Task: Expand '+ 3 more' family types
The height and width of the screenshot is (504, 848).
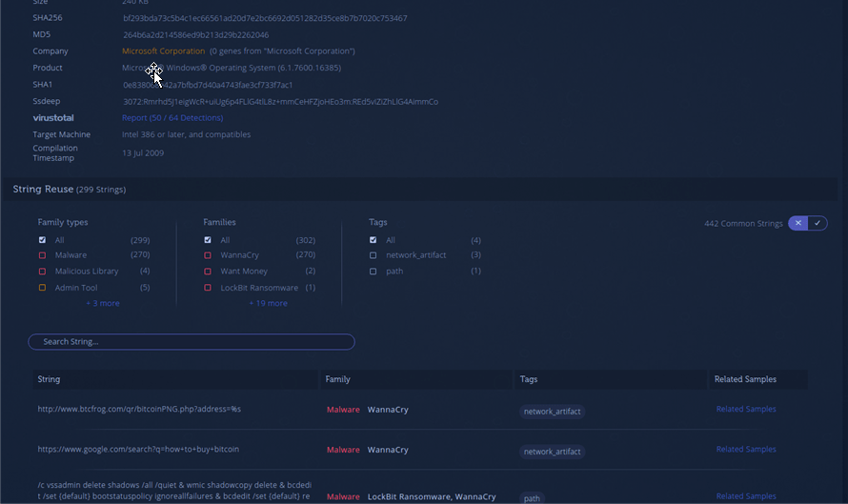Action: 103,303
